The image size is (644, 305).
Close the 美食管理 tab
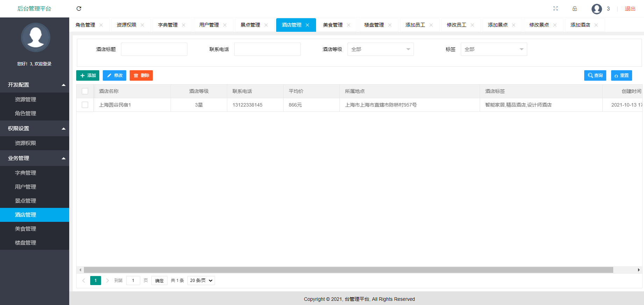[349, 25]
